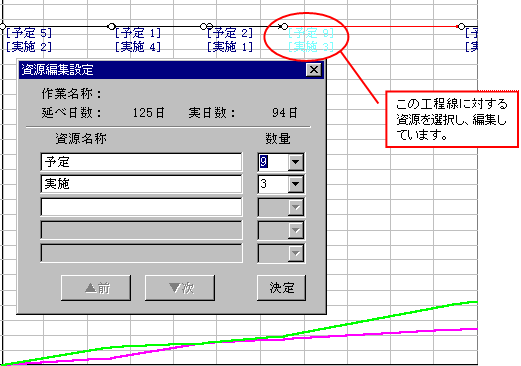Viewport: 521px width, 366px height.
Task: Close the 資源編集設定 dialog
Action: pos(314,70)
